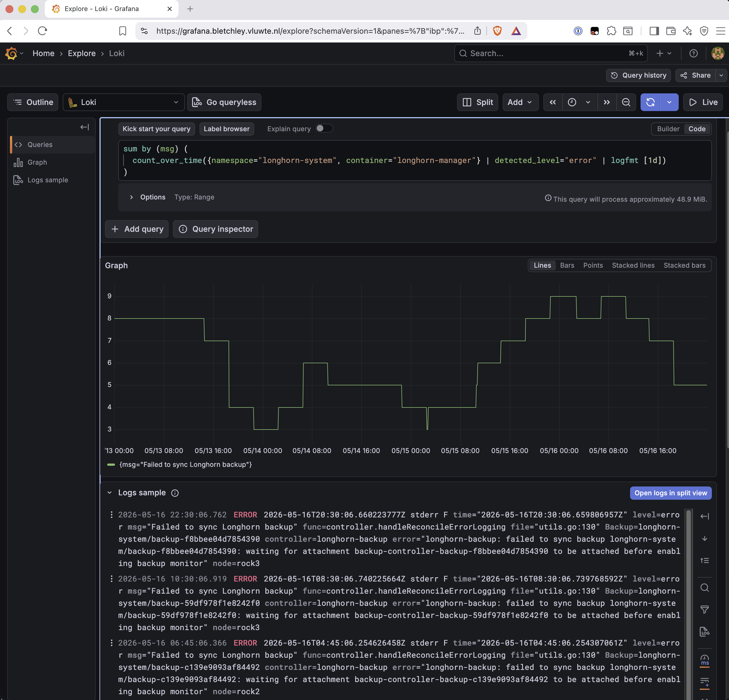Open logs filter funnel icon
This screenshot has height=700, width=729.
(x=704, y=610)
